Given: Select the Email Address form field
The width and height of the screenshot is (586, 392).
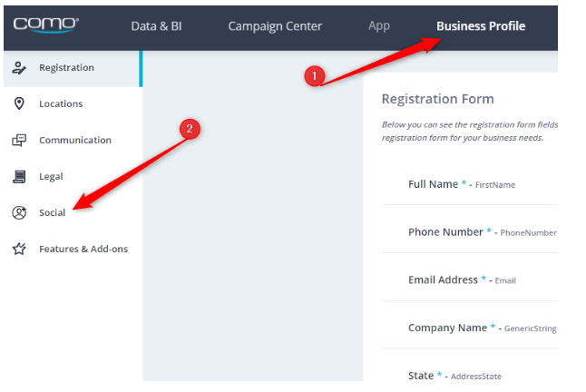Looking at the screenshot, I should pyautogui.click(x=469, y=279).
